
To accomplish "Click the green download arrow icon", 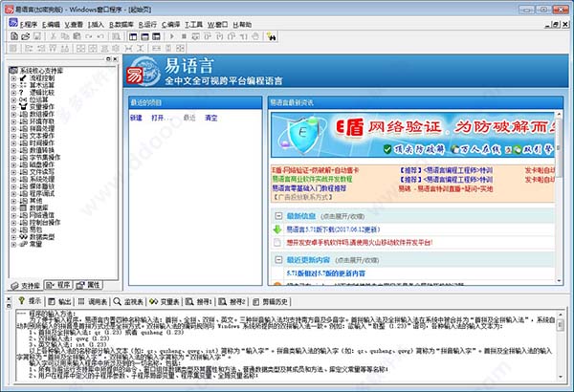I will coord(277,229).
